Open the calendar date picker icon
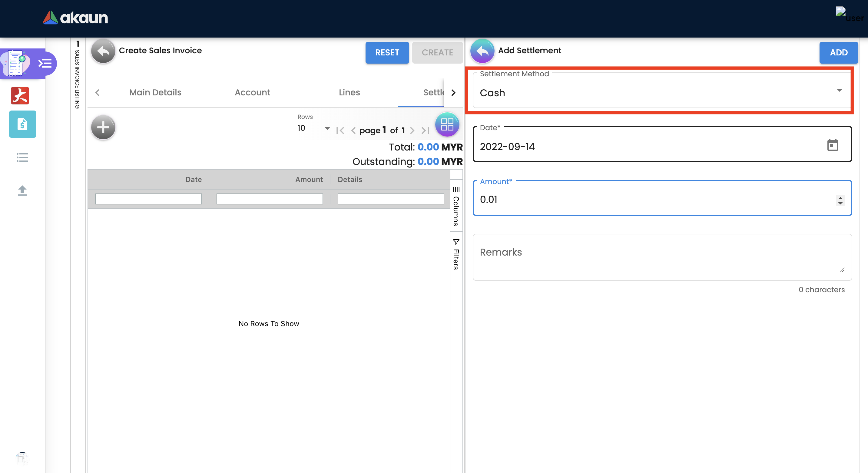Screen dimensions: 868x473 pyautogui.click(x=832, y=145)
